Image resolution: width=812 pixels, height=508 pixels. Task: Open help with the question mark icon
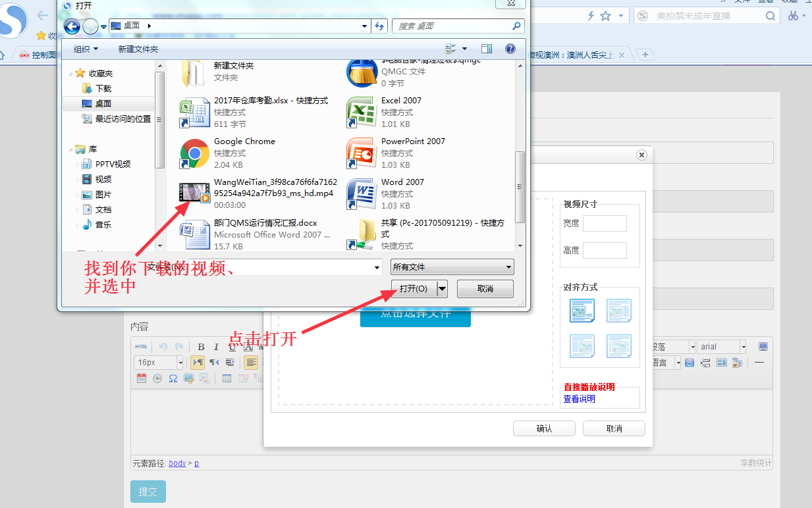[x=510, y=49]
